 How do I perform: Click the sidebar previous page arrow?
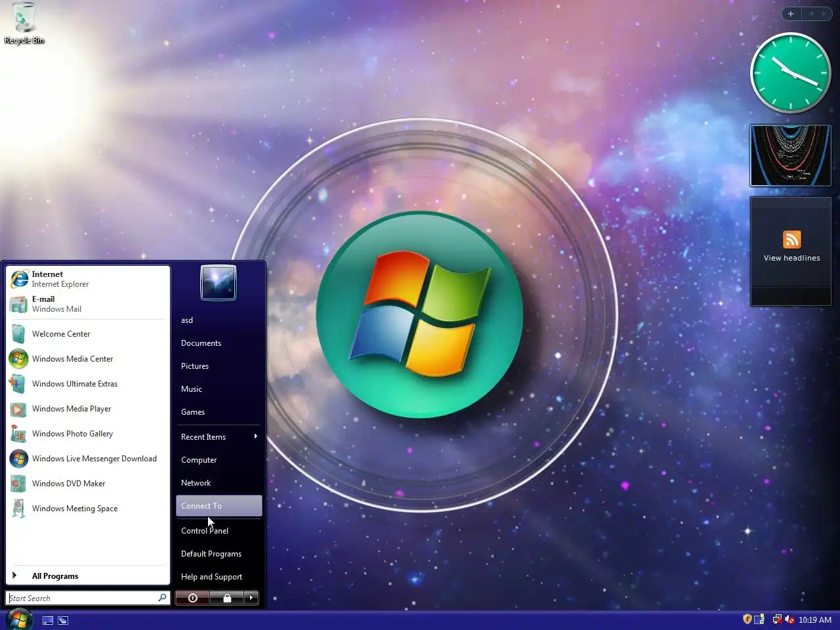(811, 14)
